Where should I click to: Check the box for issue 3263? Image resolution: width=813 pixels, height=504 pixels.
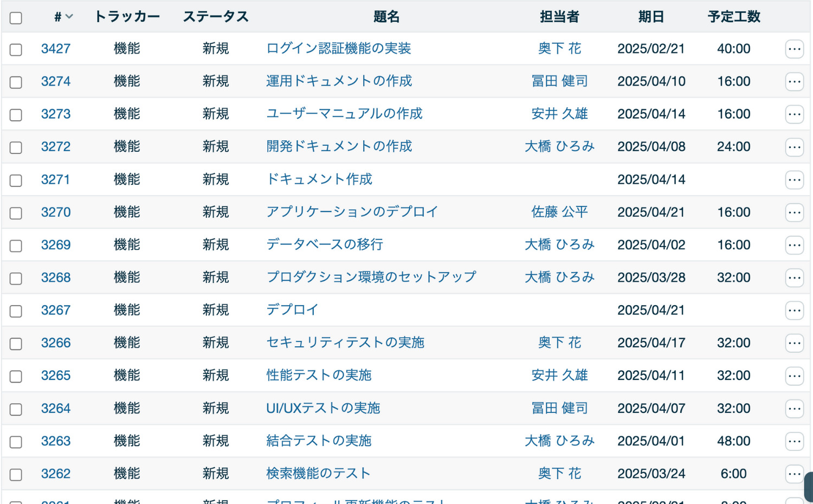[x=16, y=442]
